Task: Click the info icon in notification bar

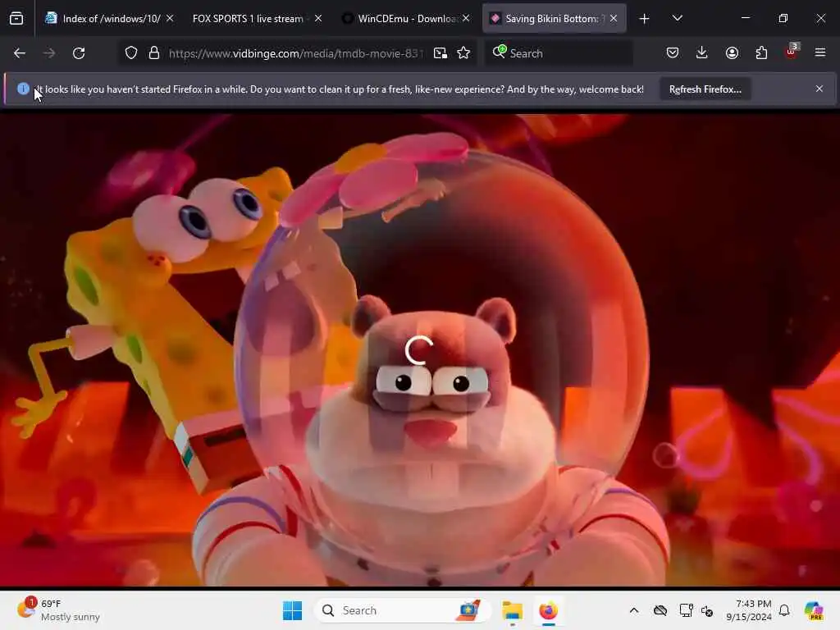Action: (x=23, y=89)
